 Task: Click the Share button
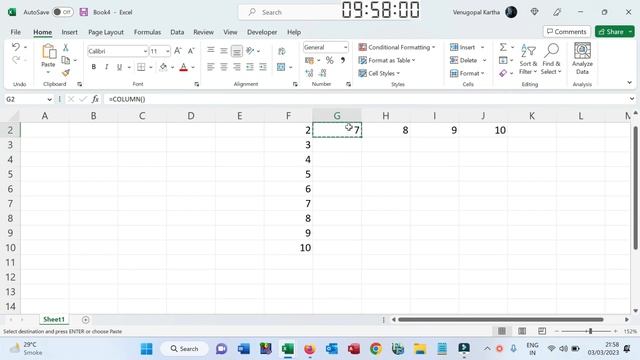coord(611,31)
